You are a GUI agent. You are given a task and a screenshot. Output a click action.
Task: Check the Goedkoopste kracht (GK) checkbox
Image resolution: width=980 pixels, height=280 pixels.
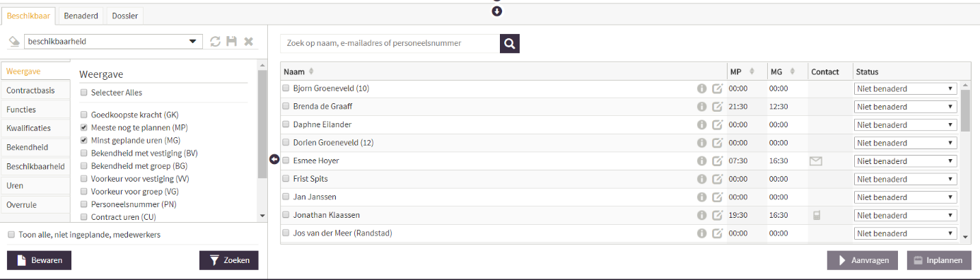(84, 115)
